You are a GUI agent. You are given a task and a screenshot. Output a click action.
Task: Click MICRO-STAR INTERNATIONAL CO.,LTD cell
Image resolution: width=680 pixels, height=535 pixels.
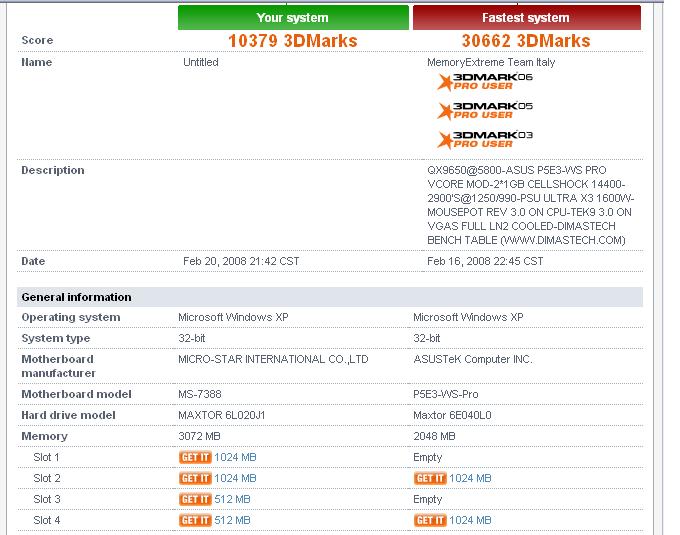[273, 359]
